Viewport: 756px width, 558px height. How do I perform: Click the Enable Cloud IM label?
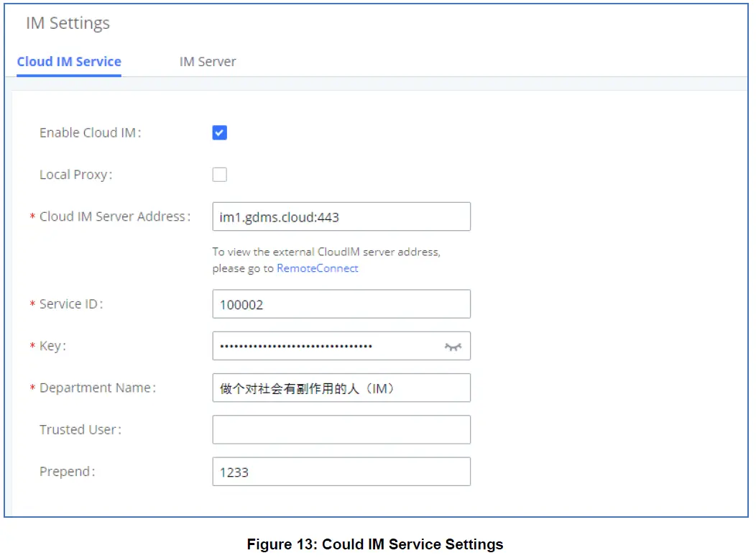pos(90,133)
